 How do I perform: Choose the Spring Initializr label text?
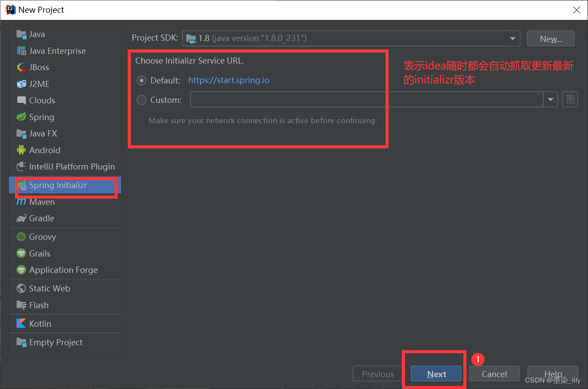pyautogui.click(x=58, y=185)
